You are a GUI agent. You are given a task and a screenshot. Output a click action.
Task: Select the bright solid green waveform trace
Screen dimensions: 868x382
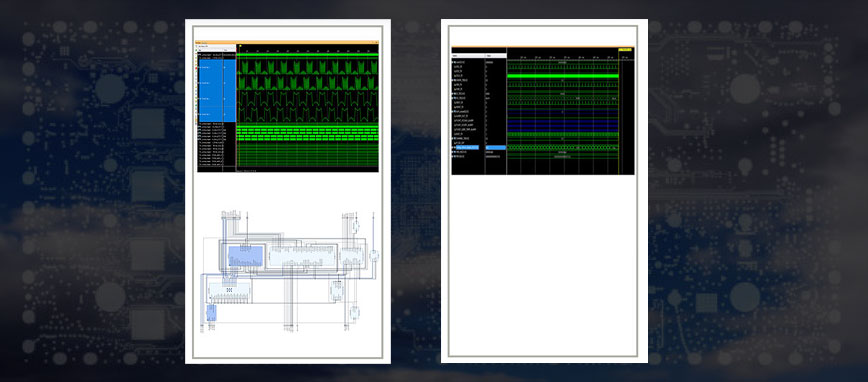click(x=562, y=76)
